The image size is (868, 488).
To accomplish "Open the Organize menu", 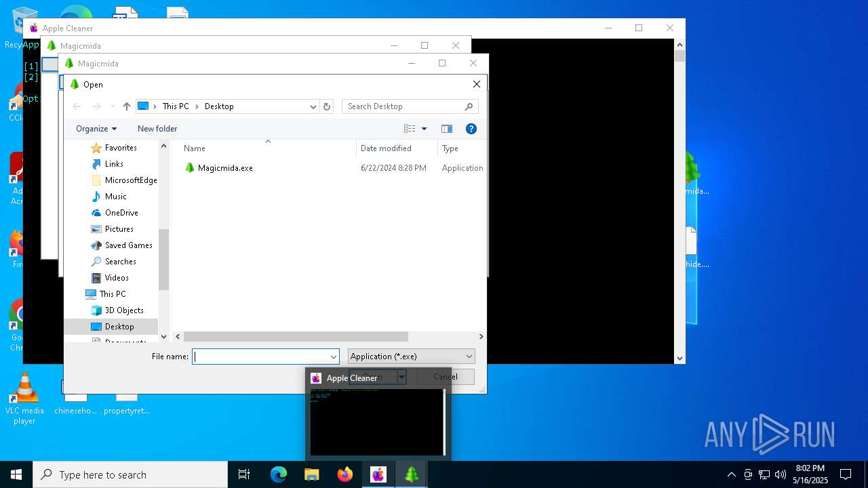I will [x=96, y=129].
